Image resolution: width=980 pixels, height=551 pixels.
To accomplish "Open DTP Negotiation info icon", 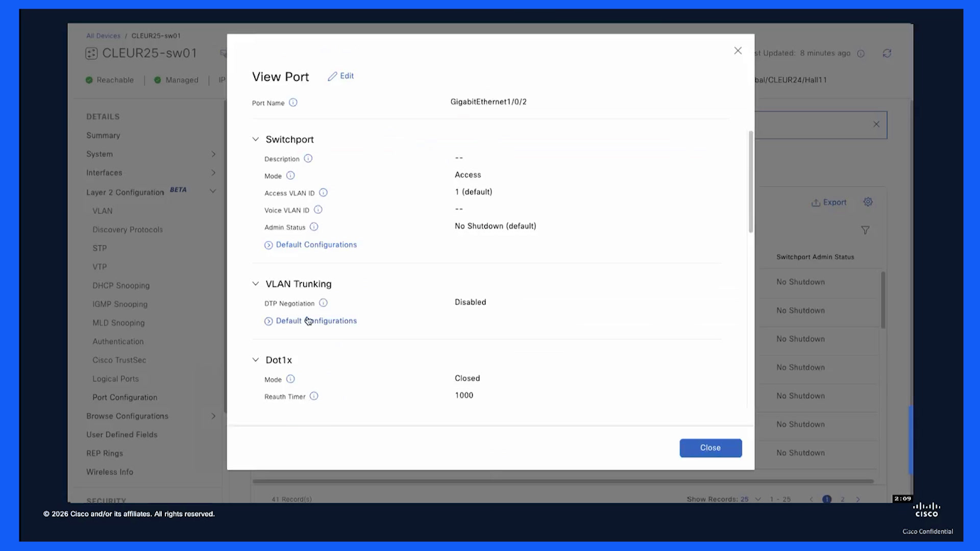I will (323, 303).
